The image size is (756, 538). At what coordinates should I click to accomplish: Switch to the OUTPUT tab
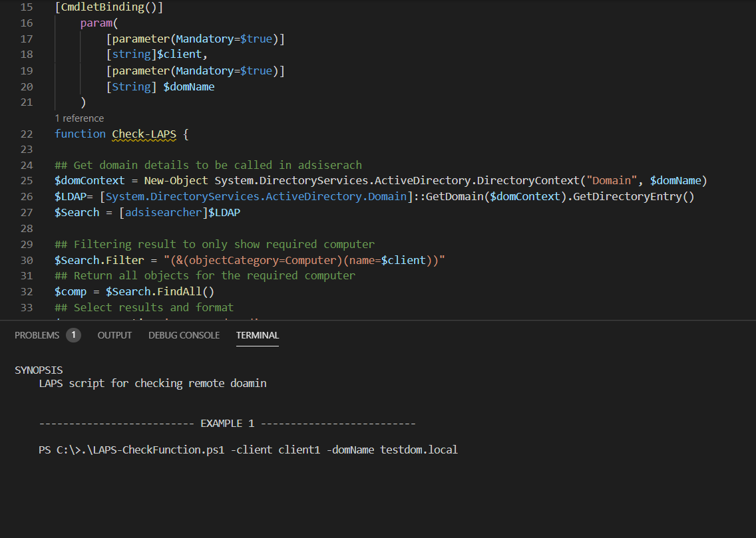(114, 335)
